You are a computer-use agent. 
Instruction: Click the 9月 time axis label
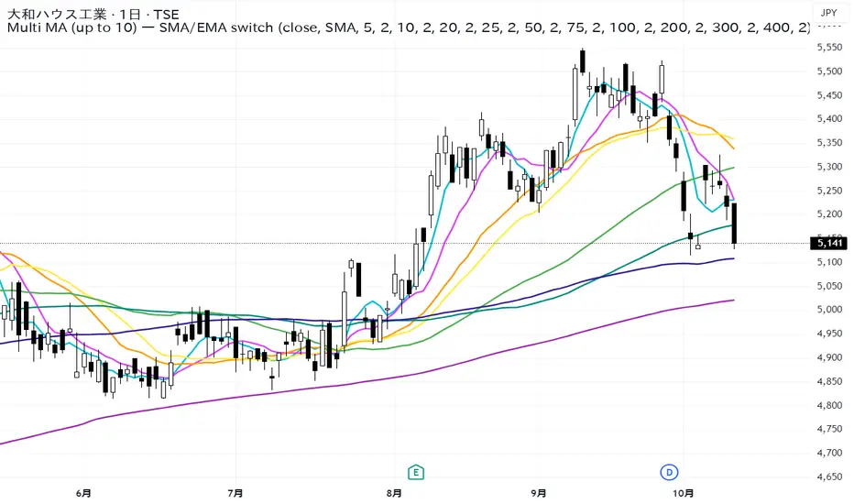coord(539,493)
